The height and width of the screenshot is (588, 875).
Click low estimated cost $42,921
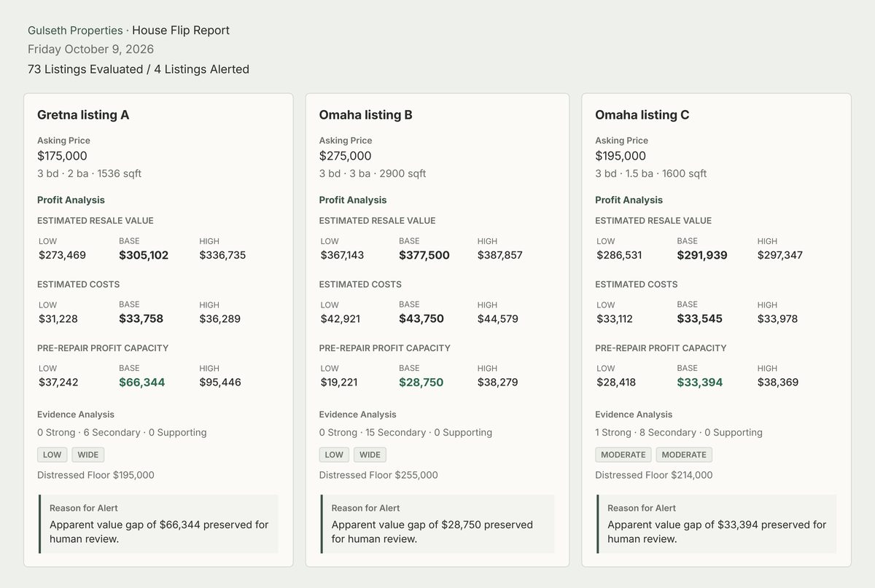[x=341, y=318]
